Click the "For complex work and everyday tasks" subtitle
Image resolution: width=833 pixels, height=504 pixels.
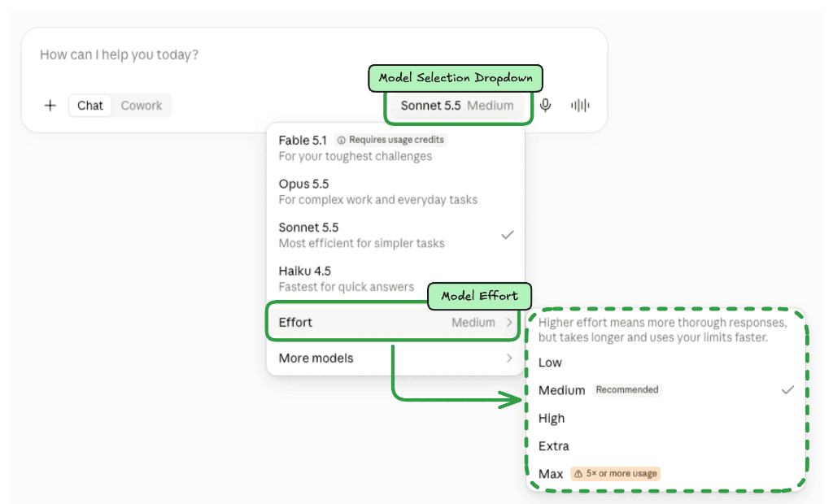click(378, 200)
